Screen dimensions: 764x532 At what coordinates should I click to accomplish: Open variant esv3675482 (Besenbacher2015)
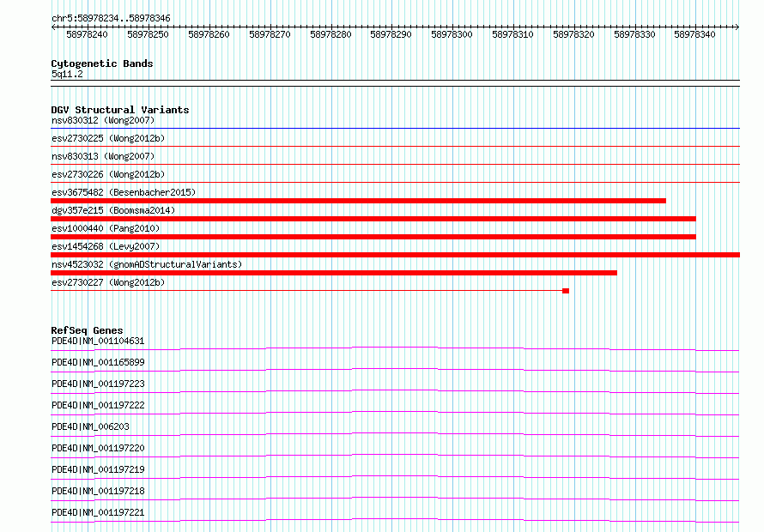[x=124, y=192]
